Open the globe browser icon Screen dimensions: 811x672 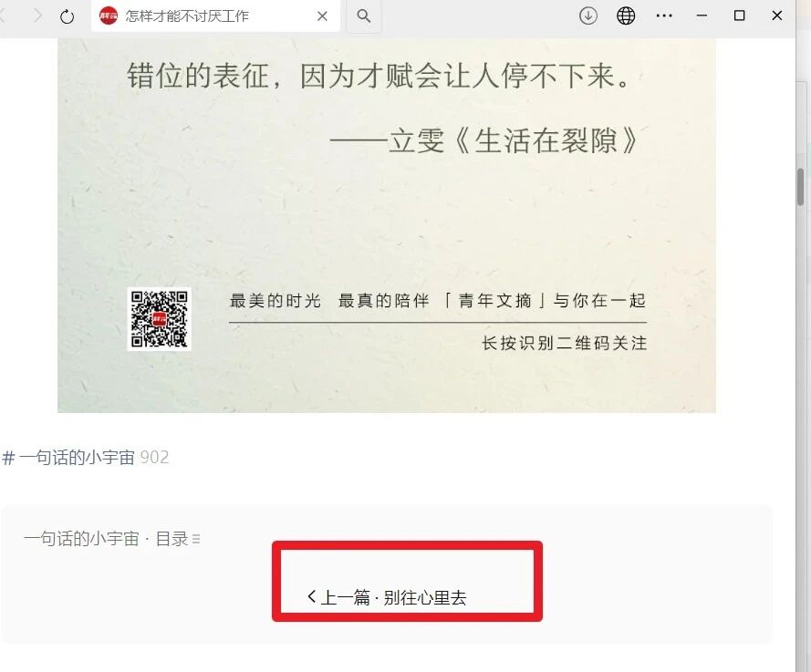(626, 16)
